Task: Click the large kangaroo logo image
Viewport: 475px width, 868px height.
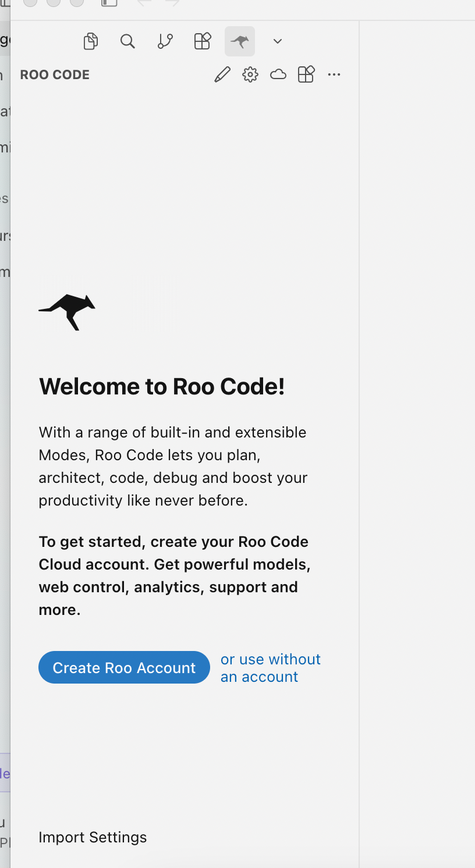Action: click(x=67, y=312)
